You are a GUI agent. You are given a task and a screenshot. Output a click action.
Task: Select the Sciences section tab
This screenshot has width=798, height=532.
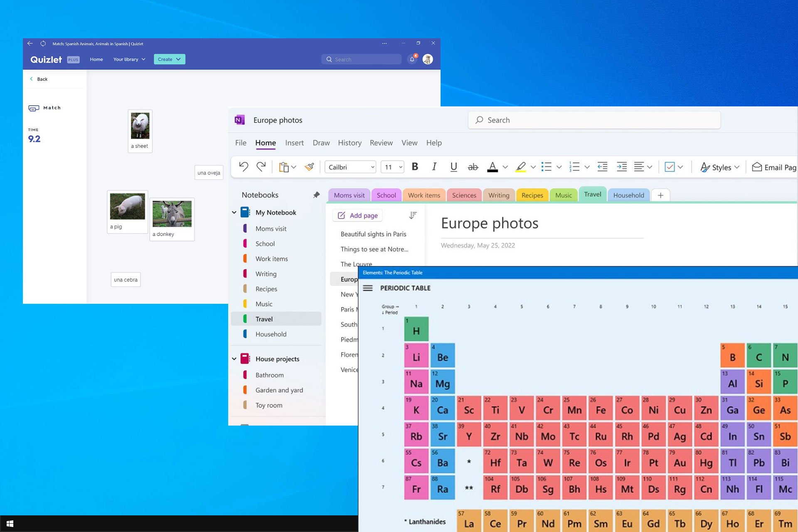point(464,195)
